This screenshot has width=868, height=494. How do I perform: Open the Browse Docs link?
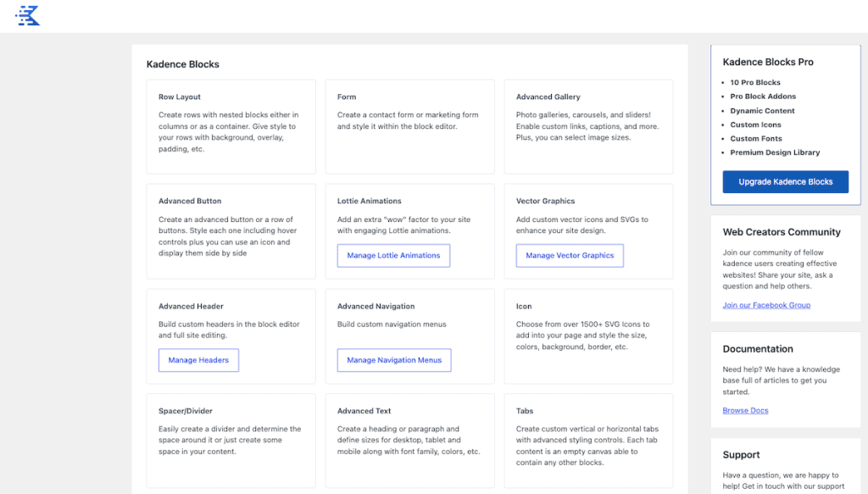[x=745, y=410]
